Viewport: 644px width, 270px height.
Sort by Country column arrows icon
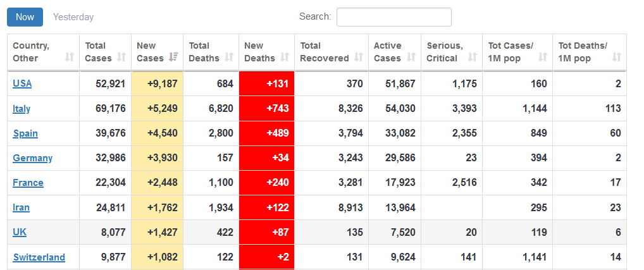[70, 57]
